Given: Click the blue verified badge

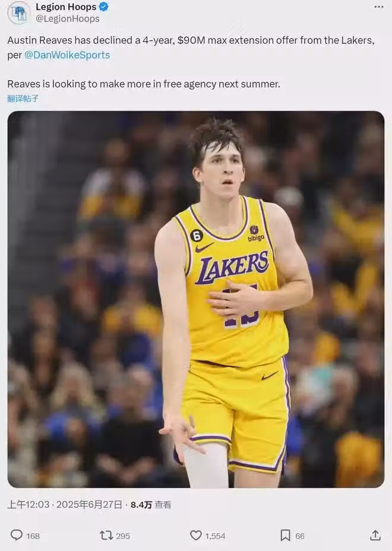Looking at the screenshot, I should [103, 7].
